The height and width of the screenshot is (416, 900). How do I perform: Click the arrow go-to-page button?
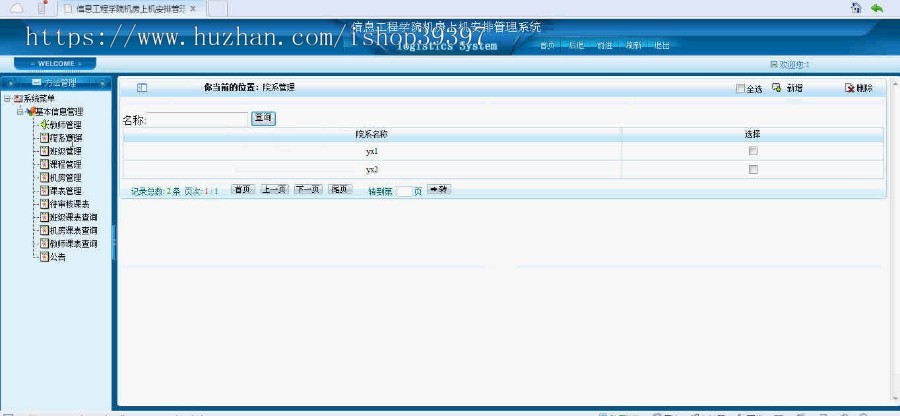tap(439, 189)
